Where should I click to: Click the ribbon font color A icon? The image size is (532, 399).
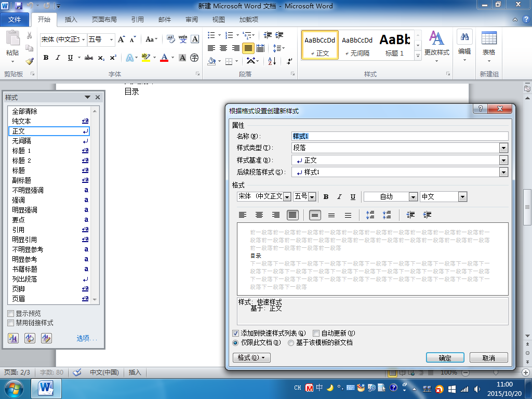click(164, 58)
